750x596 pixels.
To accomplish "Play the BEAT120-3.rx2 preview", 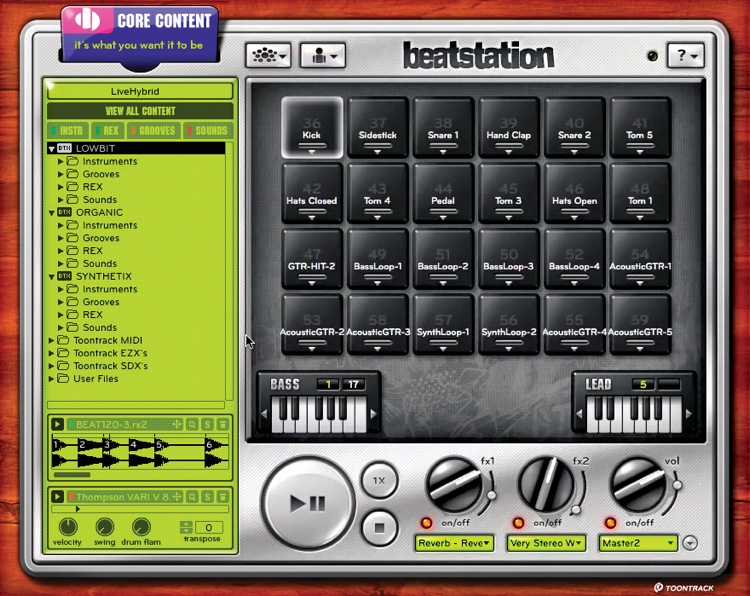I will [x=57, y=424].
